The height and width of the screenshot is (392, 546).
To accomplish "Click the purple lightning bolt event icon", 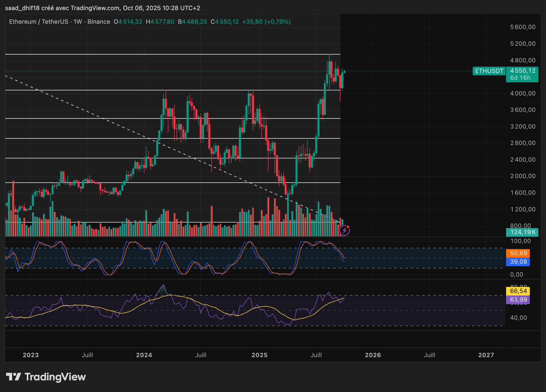I will point(344,230).
